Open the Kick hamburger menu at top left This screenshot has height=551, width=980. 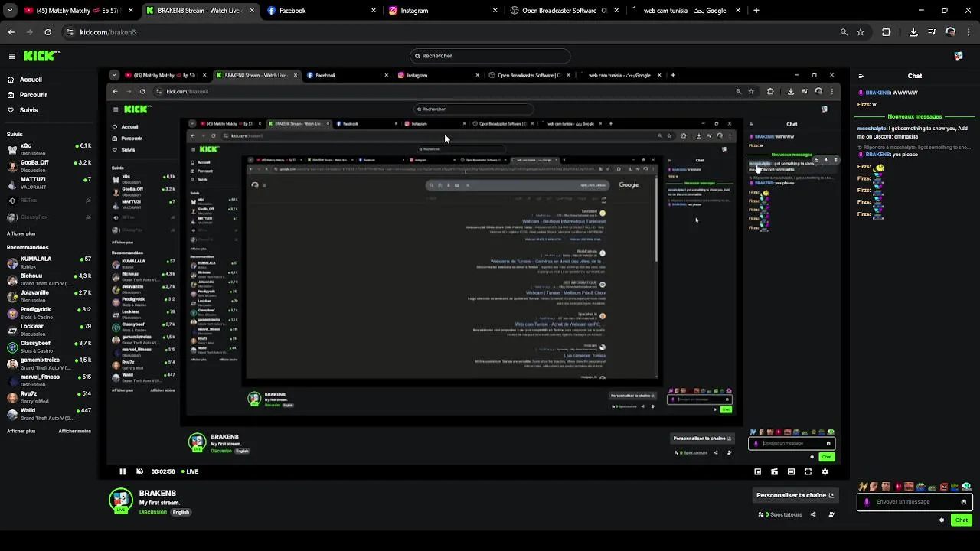(x=11, y=56)
